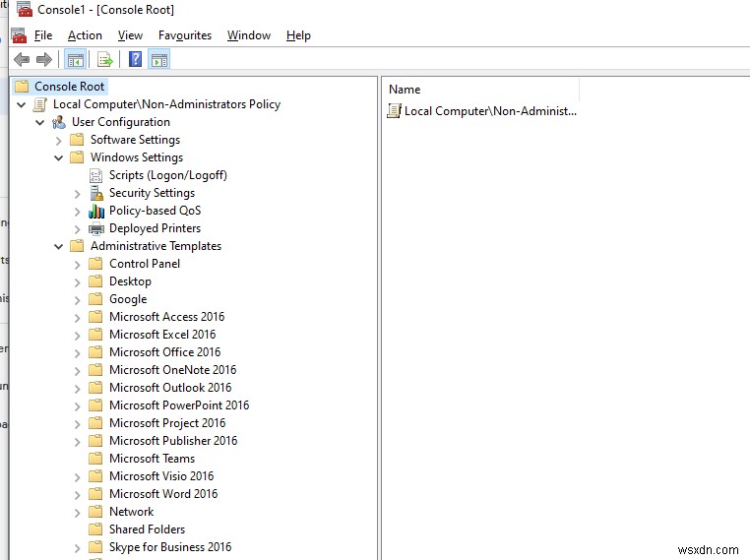Screen dimensions: 750x560
Task: Expand the Security Settings node
Action: point(77,194)
